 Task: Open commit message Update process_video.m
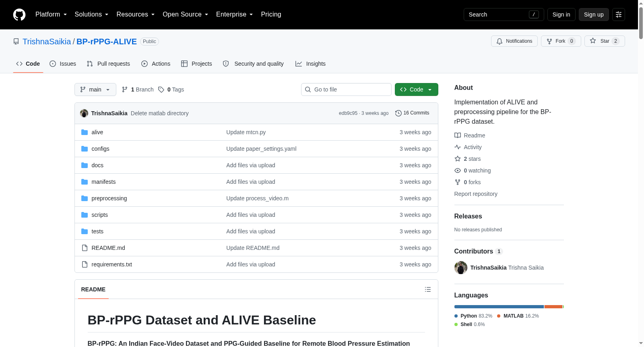[x=257, y=198]
